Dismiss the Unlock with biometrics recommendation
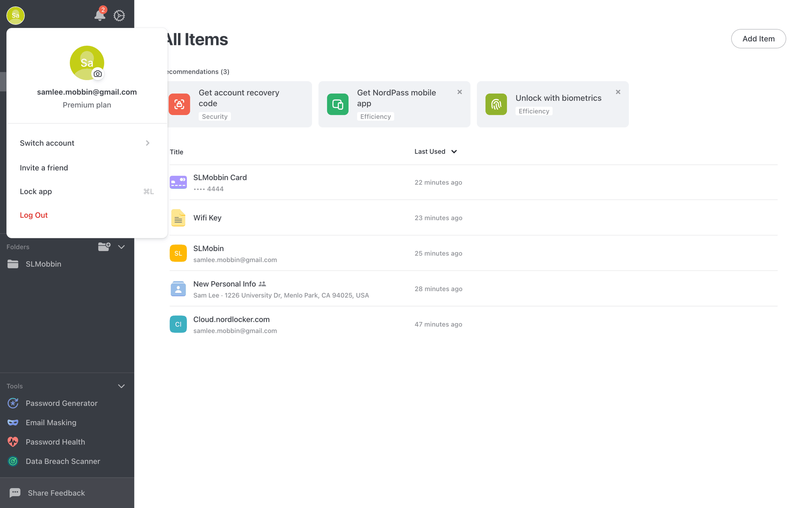Screen dimensions: 812x508 (x=618, y=92)
